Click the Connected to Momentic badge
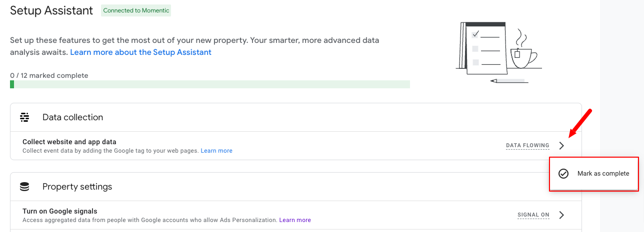This screenshot has width=644, height=232. click(x=136, y=10)
